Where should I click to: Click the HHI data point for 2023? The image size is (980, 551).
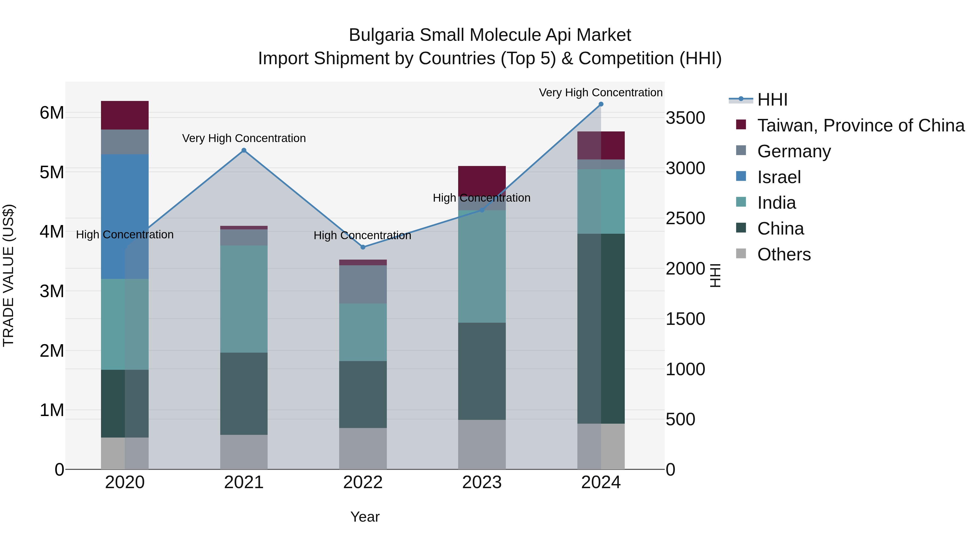(x=482, y=210)
